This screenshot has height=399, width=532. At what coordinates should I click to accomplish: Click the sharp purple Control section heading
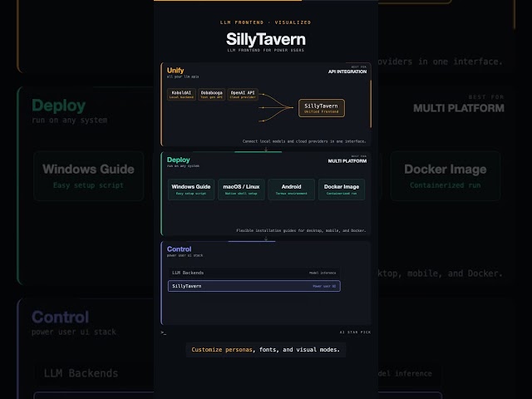tap(179, 249)
